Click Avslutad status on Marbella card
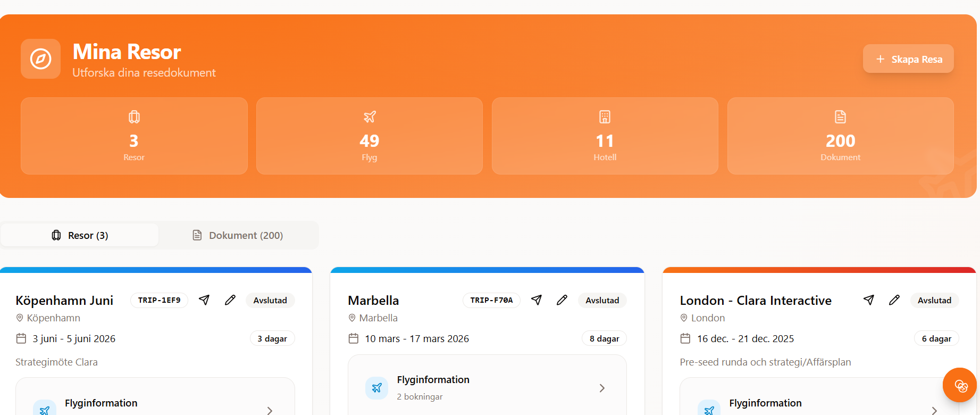Viewport: 980px width, 415px height. 602,300
